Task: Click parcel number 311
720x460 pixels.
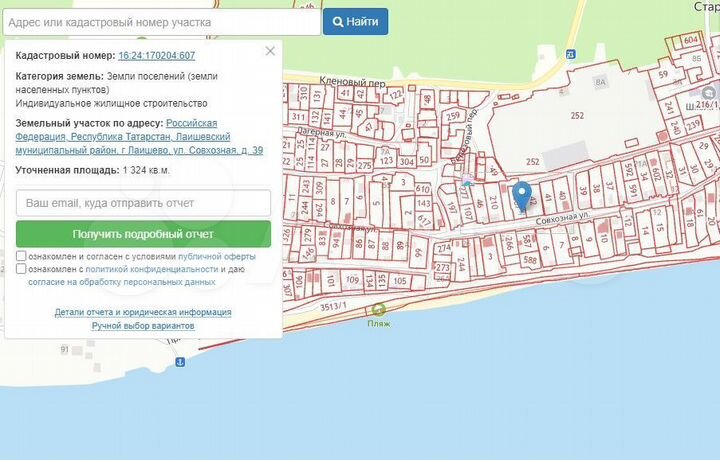Action: pyautogui.click(x=298, y=117)
